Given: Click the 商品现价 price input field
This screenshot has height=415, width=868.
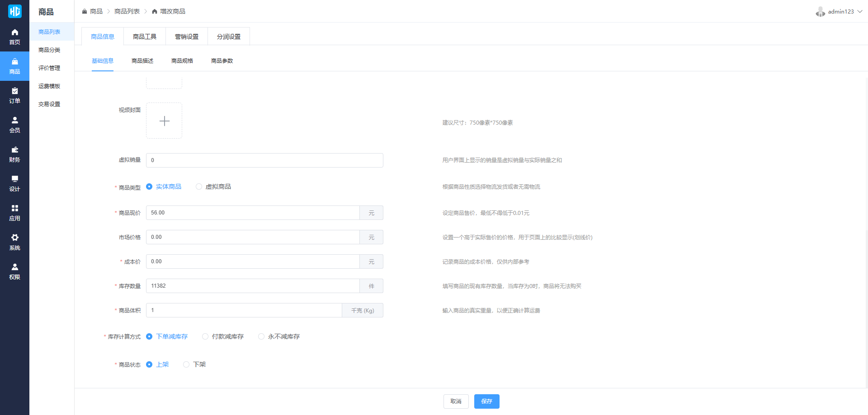Looking at the screenshot, I should click(253, 213).
